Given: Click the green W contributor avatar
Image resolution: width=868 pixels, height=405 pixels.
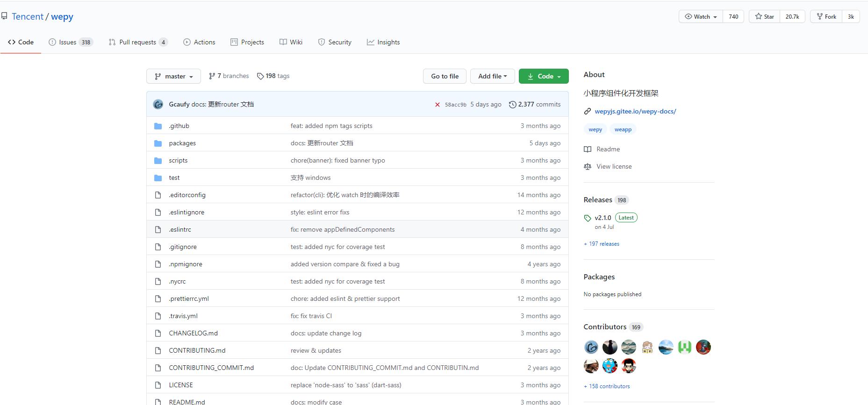Looking at the screenshot, I should (x=685, y=347).
